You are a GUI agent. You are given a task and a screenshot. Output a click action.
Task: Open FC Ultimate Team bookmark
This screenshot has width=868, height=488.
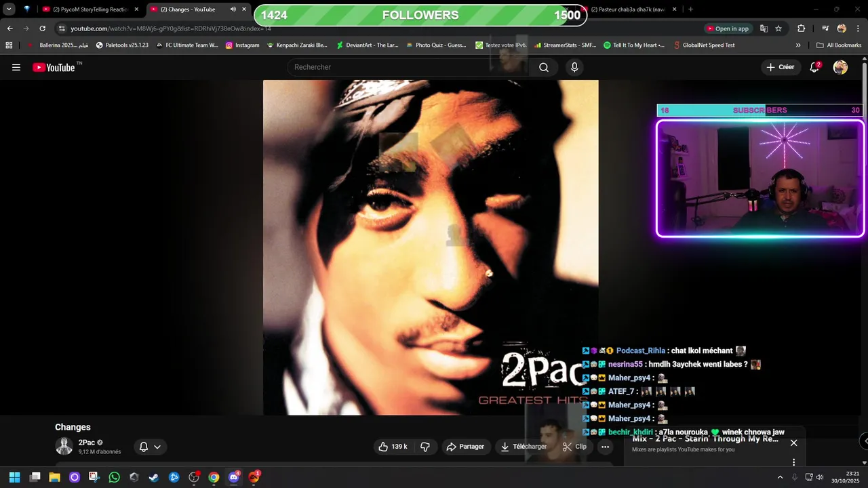coord(187,45)
